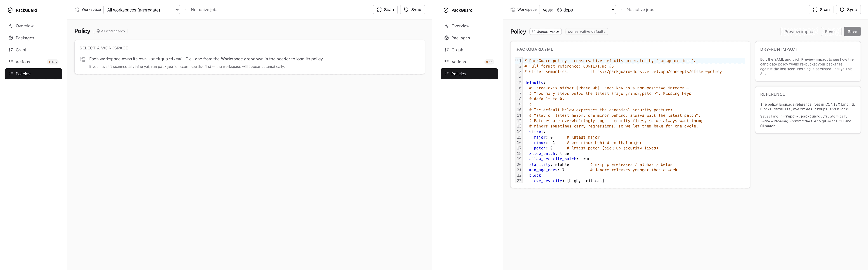Open Overview in right window sidebar
Screen dimensions: 868x270
[469, 26]
